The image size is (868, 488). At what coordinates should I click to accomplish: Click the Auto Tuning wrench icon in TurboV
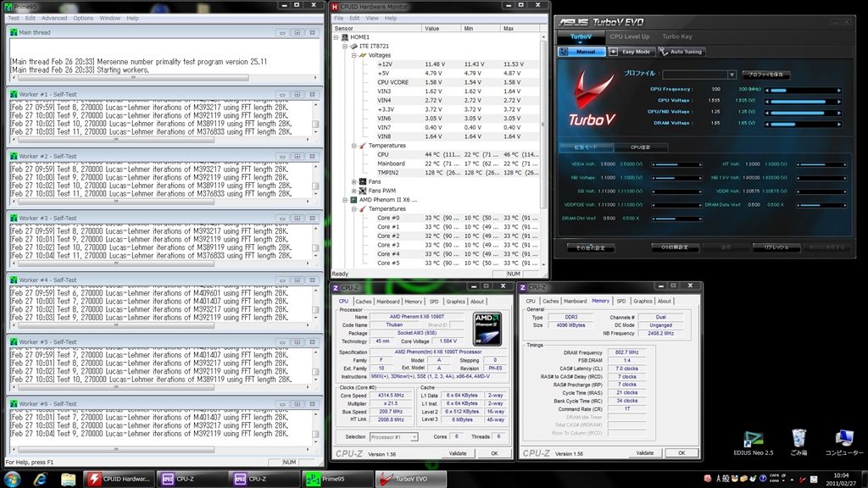click(662, 52)
